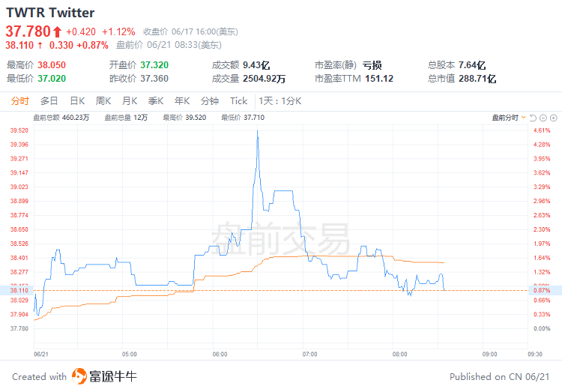Image resolution: width=562 pixels, height=392 pixels.
Task: Click the 总市值 value 288.71亿
Action: pyautogui.click(x=477, y=78)
